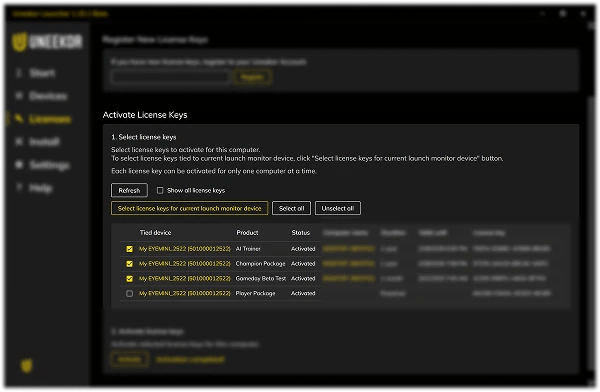Open the Devices section icon
This screenshot has height=392, width=600.
click(19, 96)
